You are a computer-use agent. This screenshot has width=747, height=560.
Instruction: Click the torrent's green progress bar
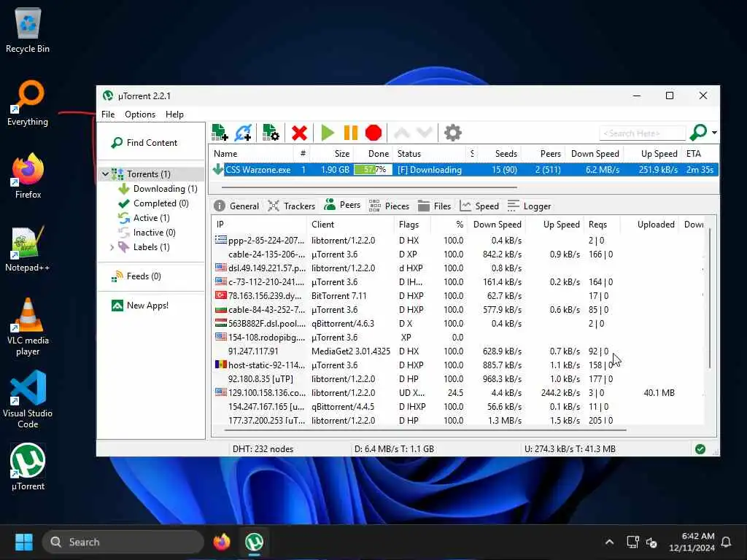(x=373, y=170)
